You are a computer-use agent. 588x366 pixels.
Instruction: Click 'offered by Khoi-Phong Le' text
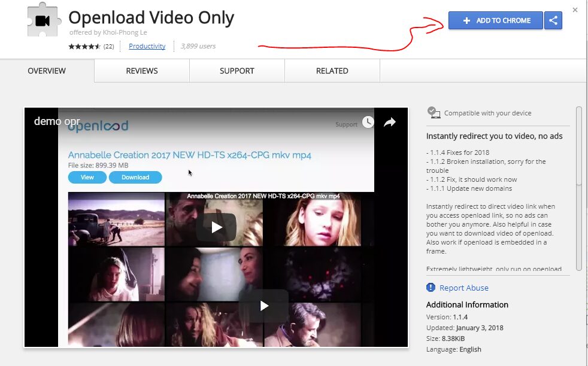tap(108, 32)
